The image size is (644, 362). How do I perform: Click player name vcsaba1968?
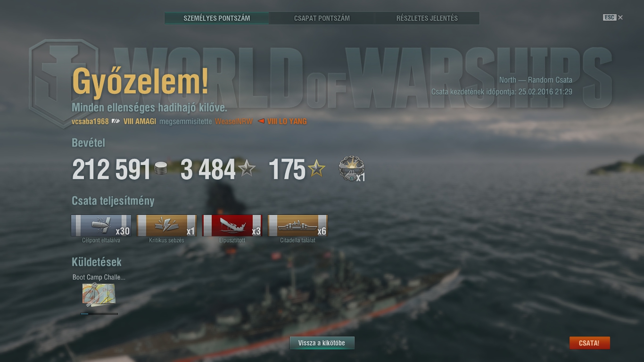[90, 122]
